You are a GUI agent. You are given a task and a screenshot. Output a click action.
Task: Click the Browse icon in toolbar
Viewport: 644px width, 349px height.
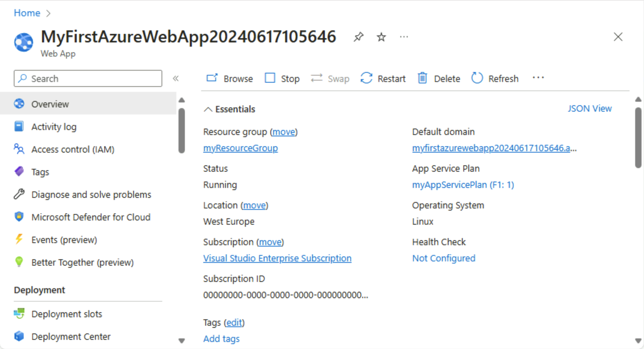[x=212, y=78]
